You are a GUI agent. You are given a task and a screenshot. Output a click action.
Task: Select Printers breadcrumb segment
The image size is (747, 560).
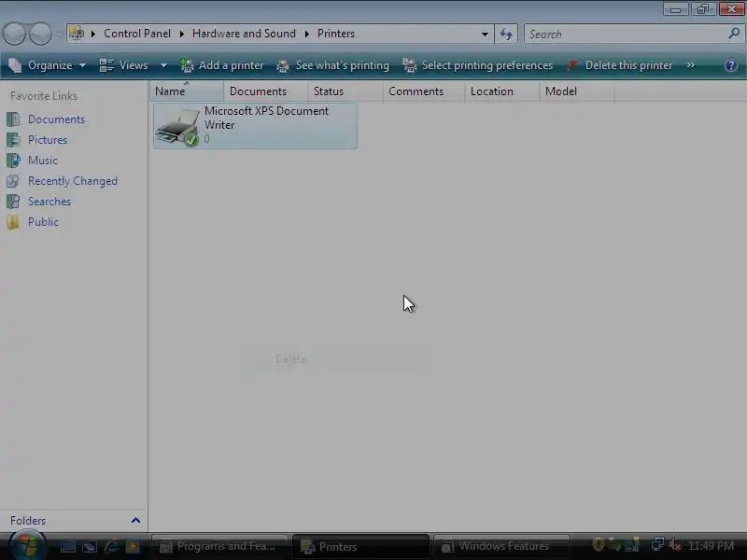336,34
